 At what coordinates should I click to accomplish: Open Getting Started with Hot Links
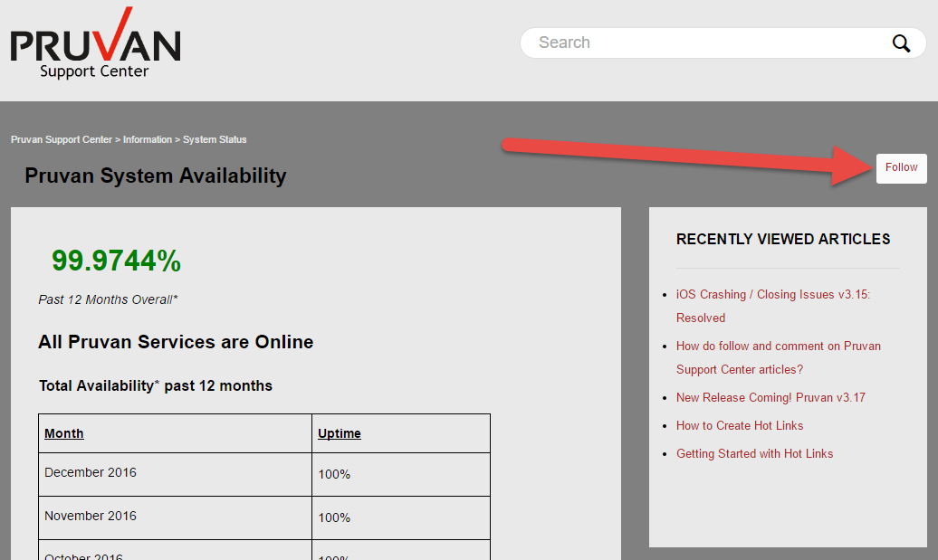[754, 454]
